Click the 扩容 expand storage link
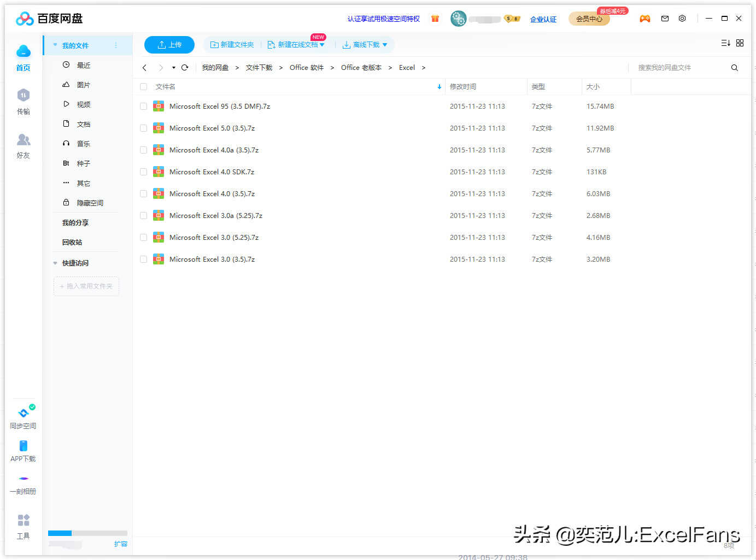This screenshot has width=756, height=560. tap(121, 544)
